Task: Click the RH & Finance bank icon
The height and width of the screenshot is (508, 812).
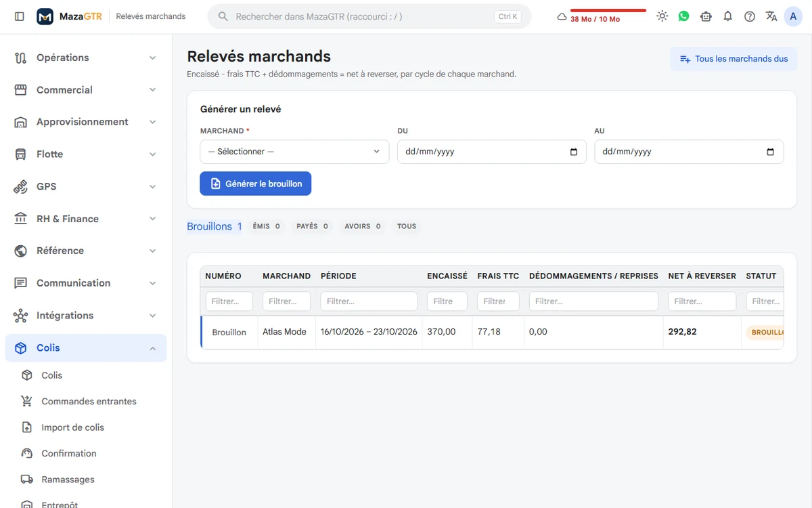Action: coord(20,219)
